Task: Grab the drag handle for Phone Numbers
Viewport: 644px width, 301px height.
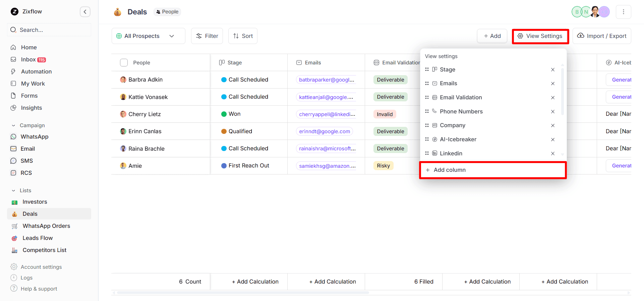Action: tap(427, 111)
